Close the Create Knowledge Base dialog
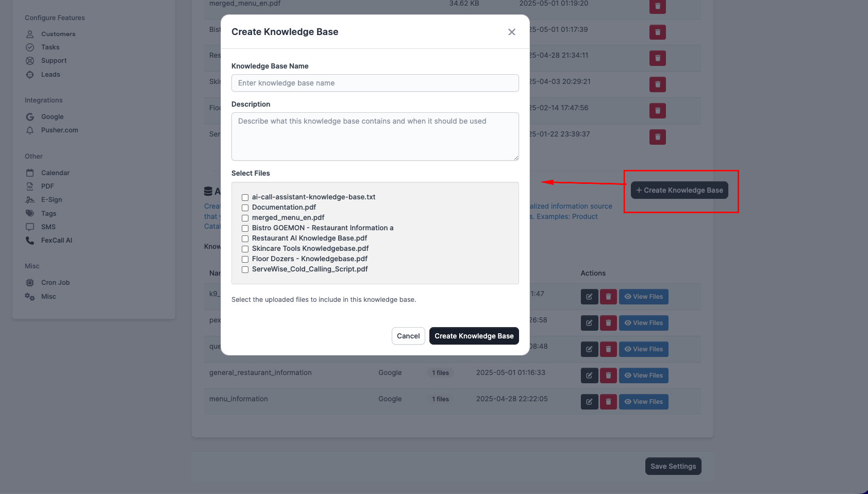Image resolution: width=868 pixels, height=494 pixels. [511, 32]
